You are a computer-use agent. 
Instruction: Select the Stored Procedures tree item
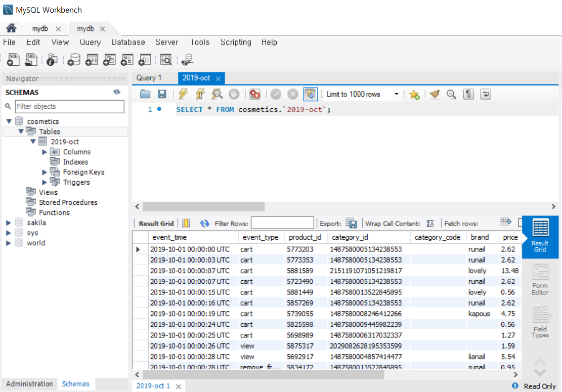click(x=68, y=202)
